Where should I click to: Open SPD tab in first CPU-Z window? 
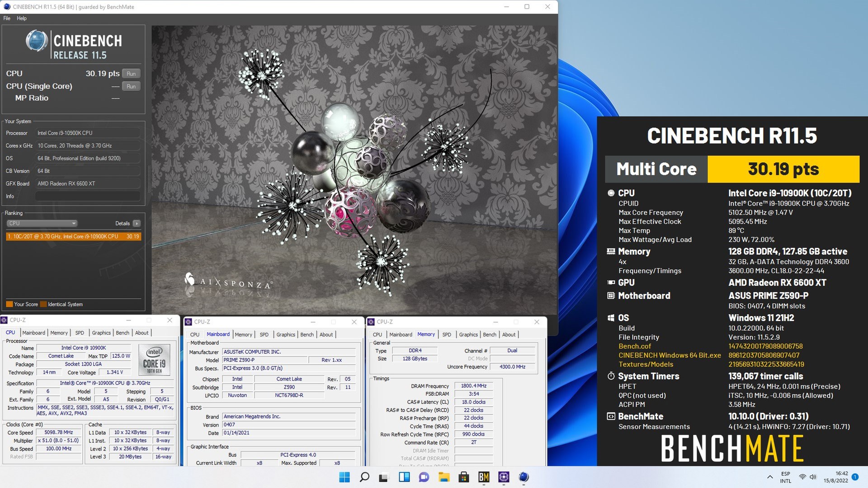(80, 333)
